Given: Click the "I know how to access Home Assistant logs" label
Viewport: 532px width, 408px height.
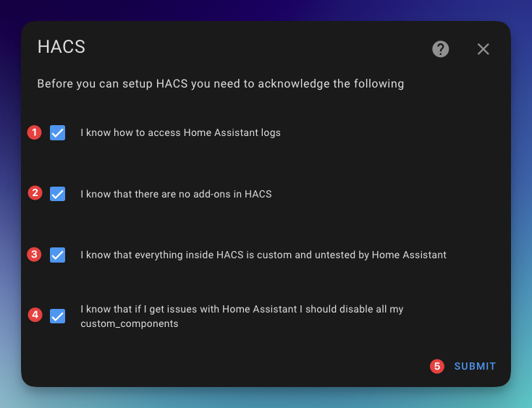Looking at the screenshot, I should tap(180, 133).
